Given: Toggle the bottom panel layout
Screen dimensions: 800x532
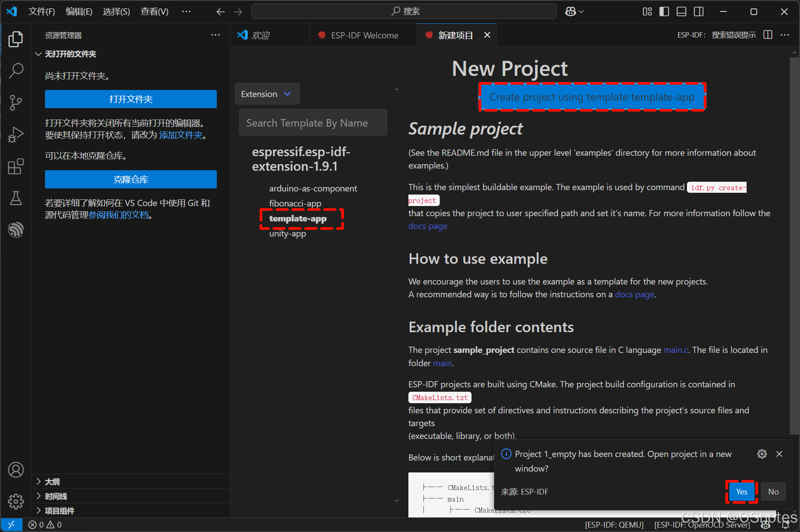Looking at the screenshot, I should (681, 11).
